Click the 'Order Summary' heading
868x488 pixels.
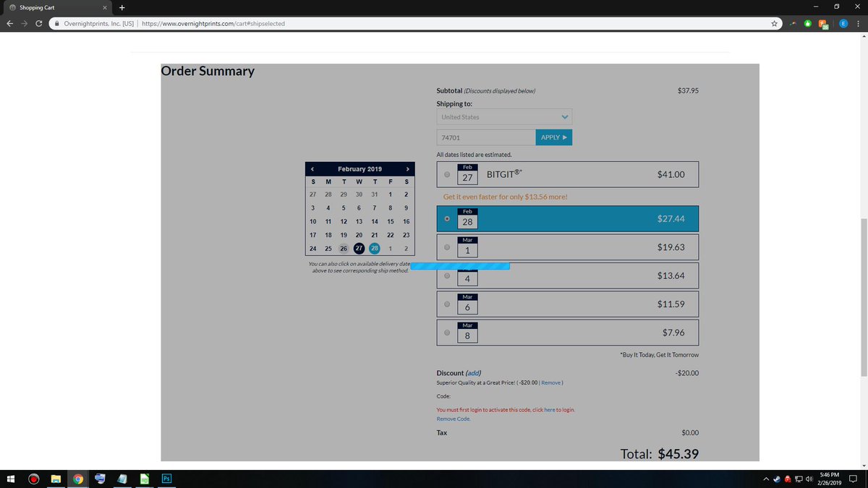click(208, 71)
